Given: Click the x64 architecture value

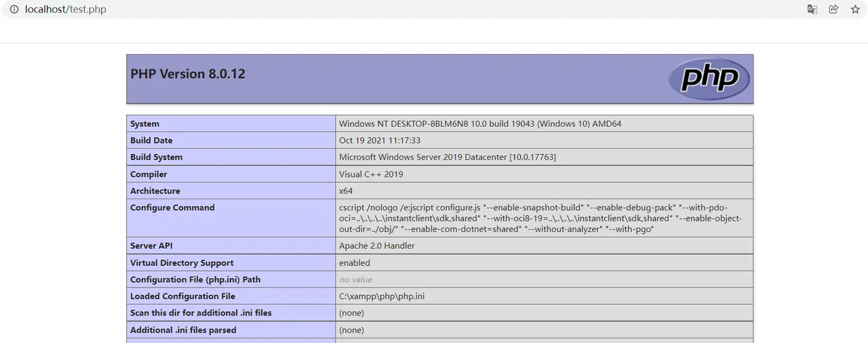Looking at the screenshot, I should pyautogui.click(x=346, y=191).
